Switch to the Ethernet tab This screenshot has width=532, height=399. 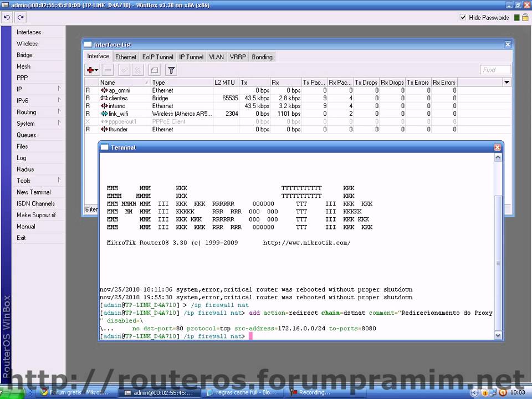(x=126, y=57)
